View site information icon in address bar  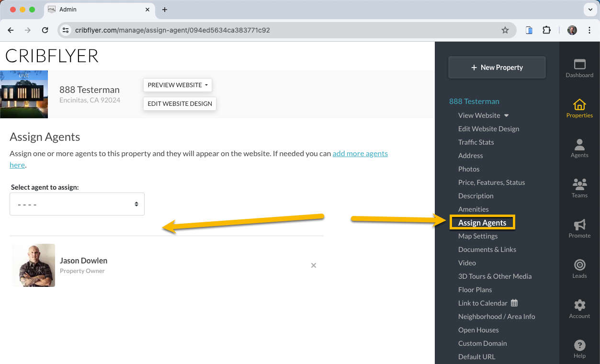(x=66, y=30)
